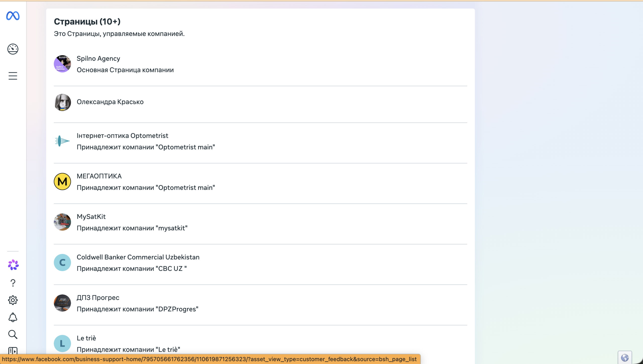
Task: Open the hamburger menu in the sidebar
Action: click(13, 76)
